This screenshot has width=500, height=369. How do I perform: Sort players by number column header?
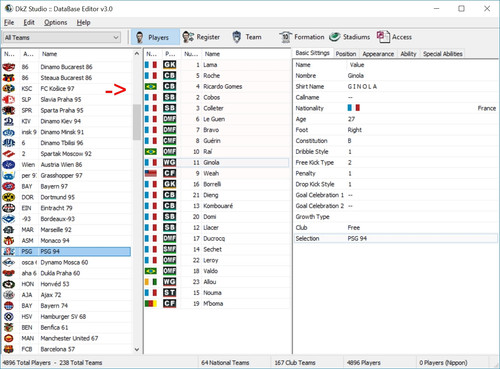coord(191,54)
